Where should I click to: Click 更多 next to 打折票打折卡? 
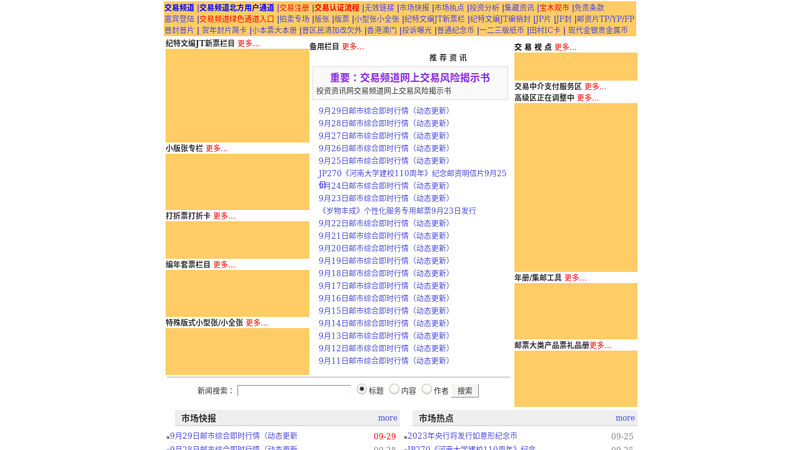[x=224, y=216]
